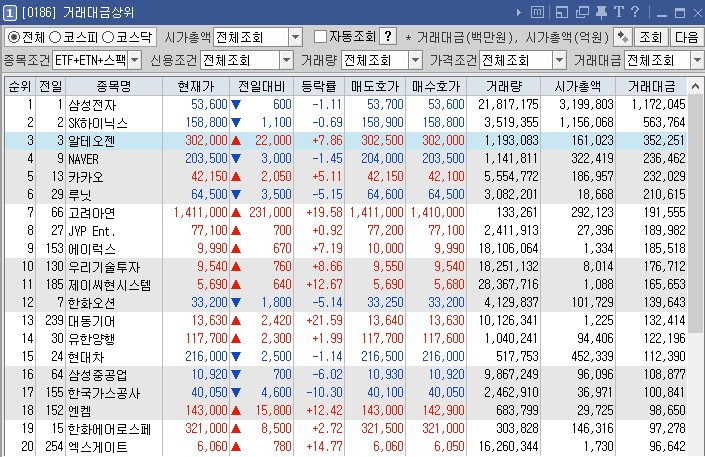This screenshot has height=457, width=705.
Task: Select the 한화에어로스페 stock name
Action: click(x=109, y=429)
